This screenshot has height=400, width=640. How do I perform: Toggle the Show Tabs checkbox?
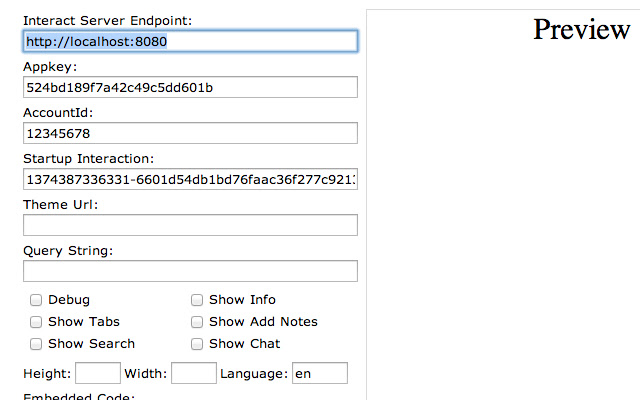pos(36,322)
